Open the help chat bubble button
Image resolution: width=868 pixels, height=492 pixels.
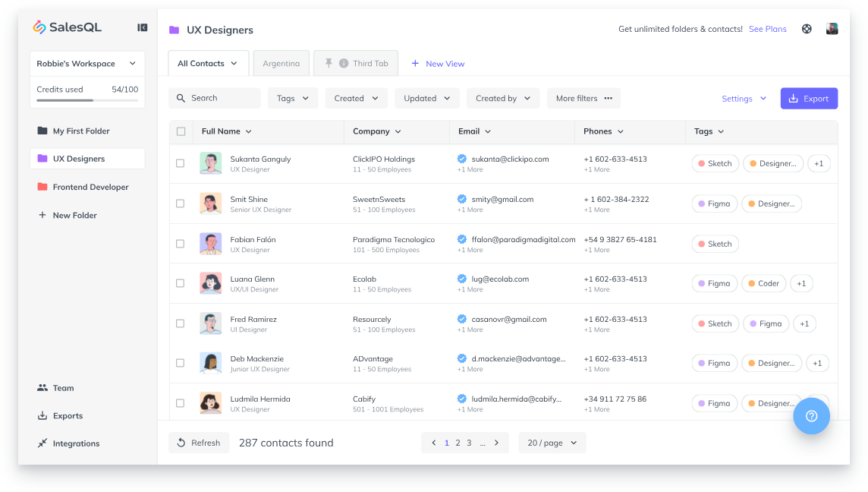pyautogui.click(x=811, y=415)
